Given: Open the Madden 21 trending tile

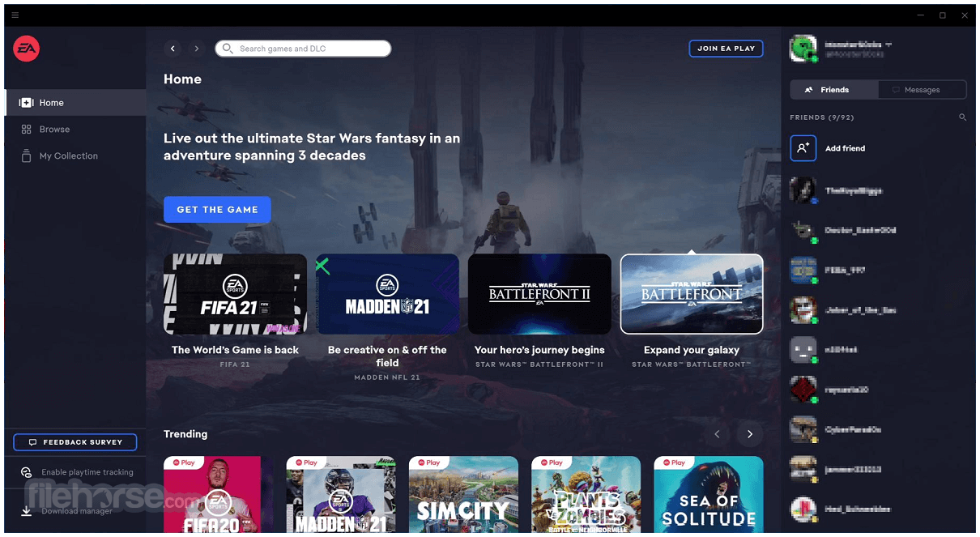Looking at the screenshot, I should click(341, 494).
